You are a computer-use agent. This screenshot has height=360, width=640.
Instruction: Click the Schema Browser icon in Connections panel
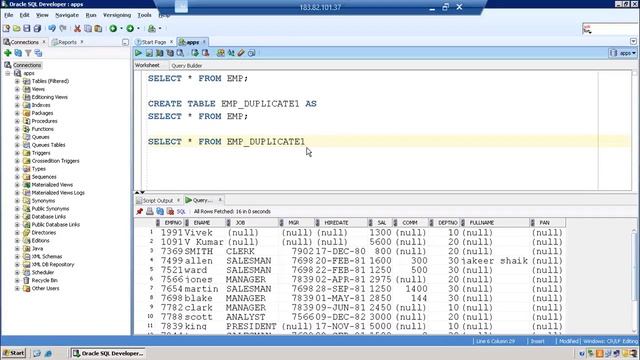38,53
